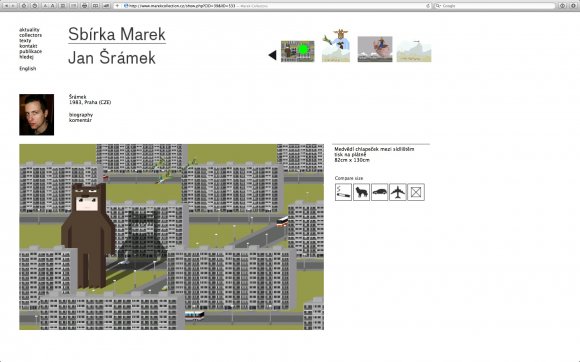Click the large pixel-art bear artwork
Screen dimensions: 580x362
click(x=171, y=237)
